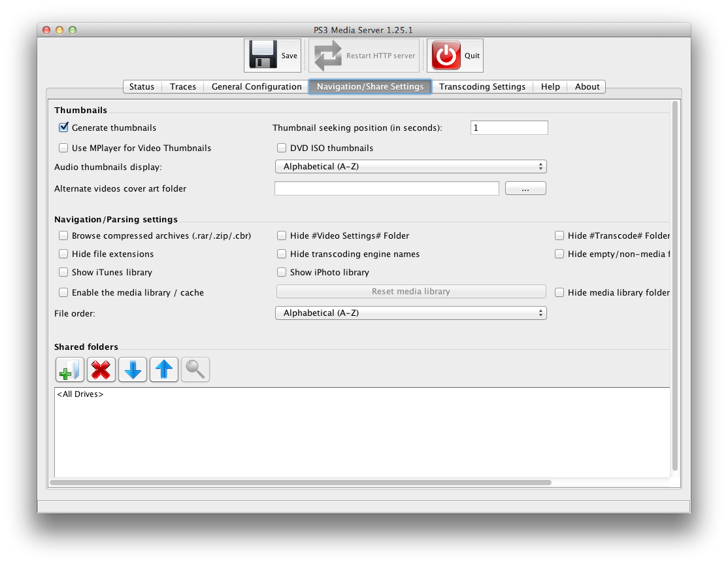Toggle Hide empty/non-media folders checkbox
728x565 pixels.
[x=559, y=254]
